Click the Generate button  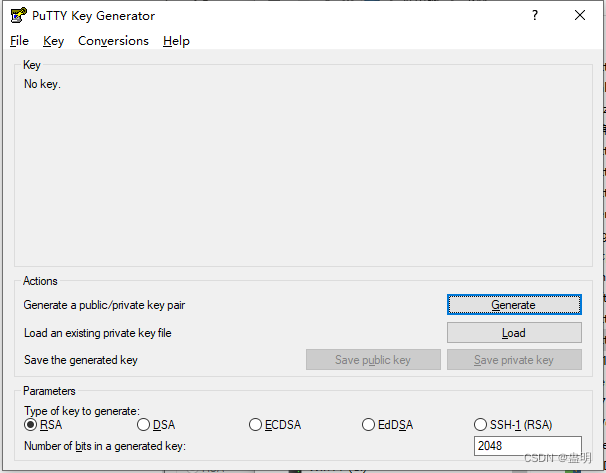(x=514, y=305)
